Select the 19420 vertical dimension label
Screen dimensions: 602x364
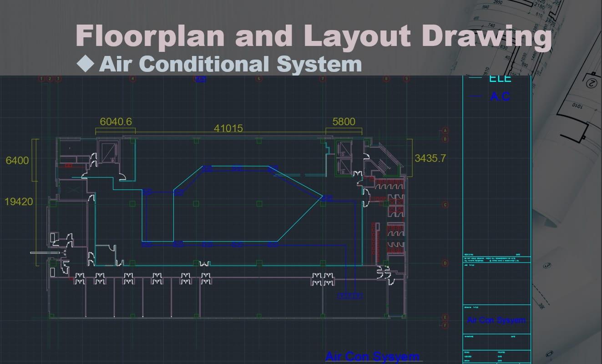tap(19, 201)
